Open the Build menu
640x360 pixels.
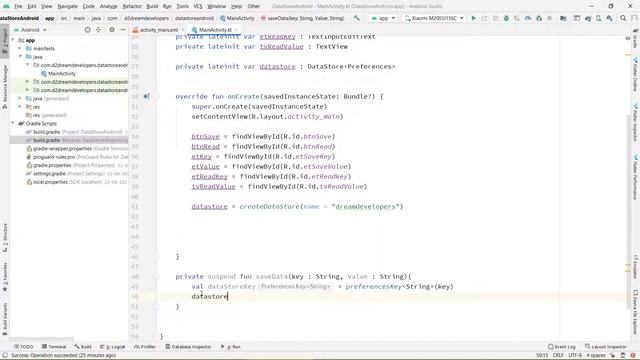click(x=152, y=6)
